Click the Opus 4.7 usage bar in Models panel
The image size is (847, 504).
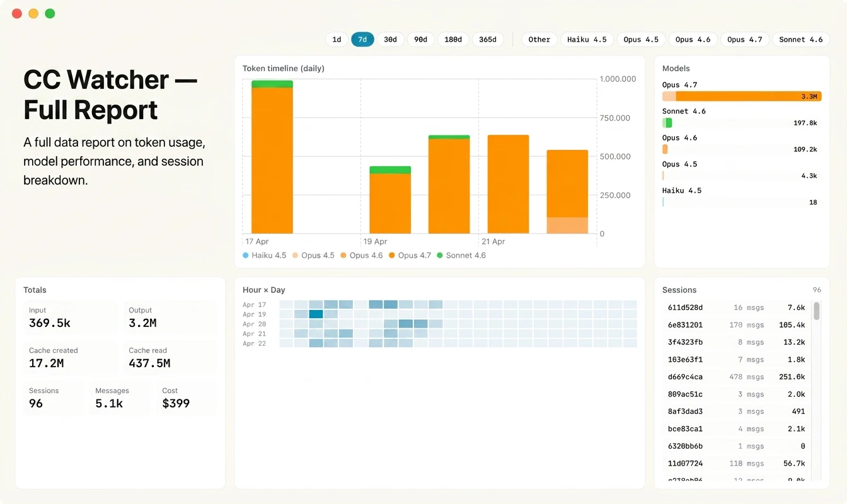[740, 96]
